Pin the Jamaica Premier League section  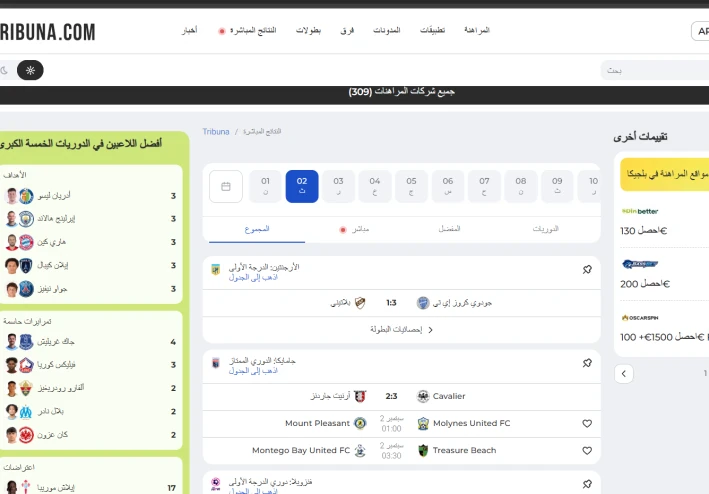coord(587,363)
